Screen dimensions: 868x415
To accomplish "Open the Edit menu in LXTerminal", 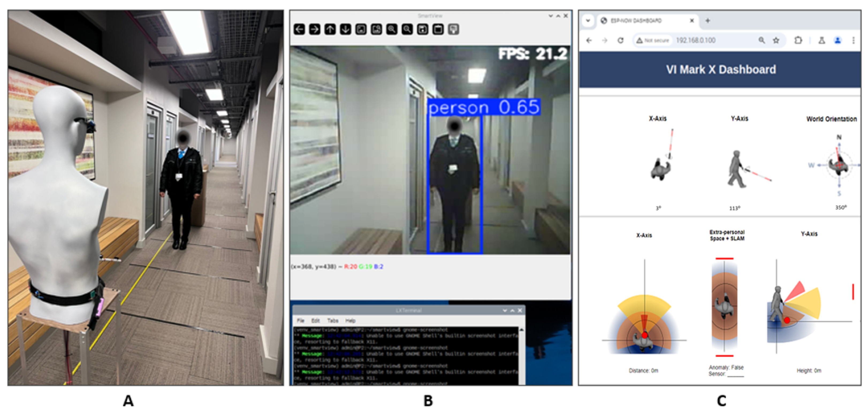I will 315,320.
